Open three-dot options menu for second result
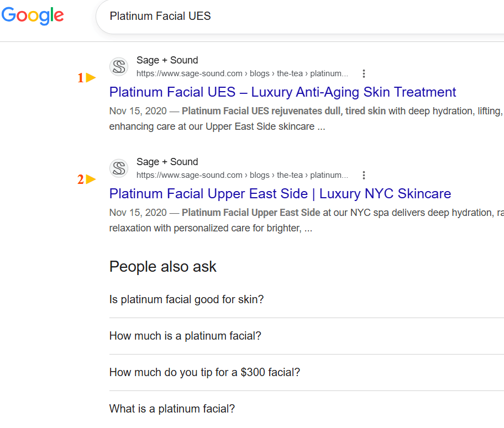Viewport: 504px width, 428px height. 364,175
